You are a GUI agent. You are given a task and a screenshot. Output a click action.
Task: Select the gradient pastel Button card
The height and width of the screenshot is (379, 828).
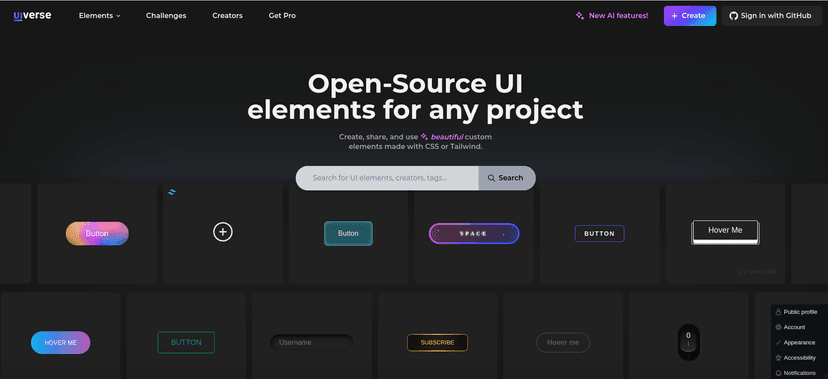pos(97,233)
